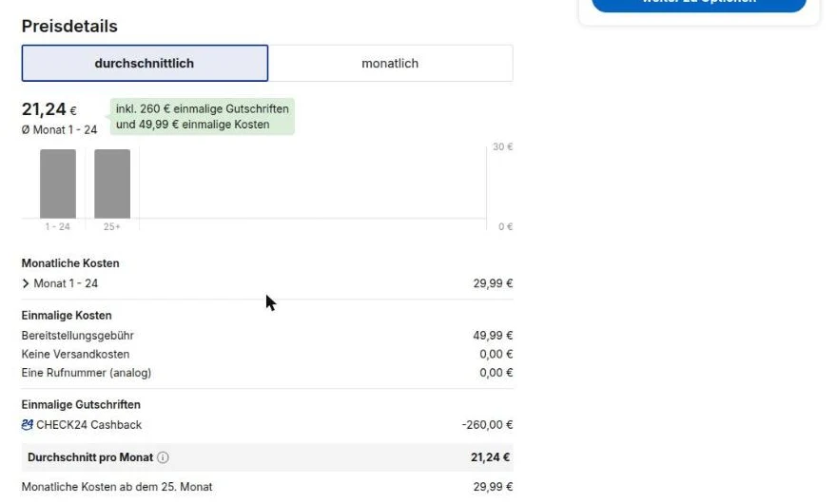Switch to the monatlich tab
837x504 pixels.
tap(390, 63)
